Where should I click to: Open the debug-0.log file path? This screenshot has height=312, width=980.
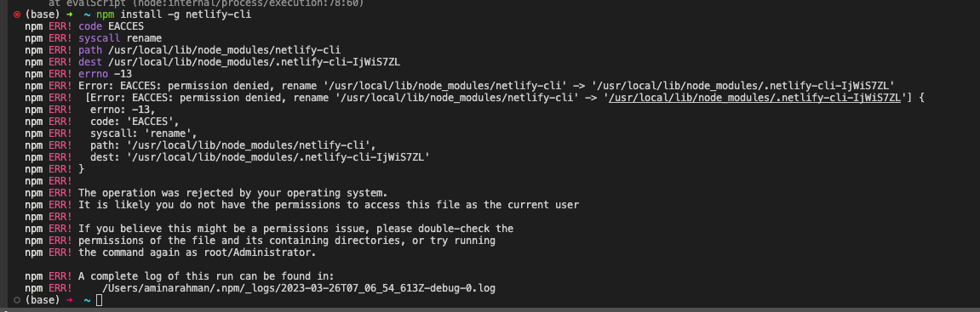(301, 288)
